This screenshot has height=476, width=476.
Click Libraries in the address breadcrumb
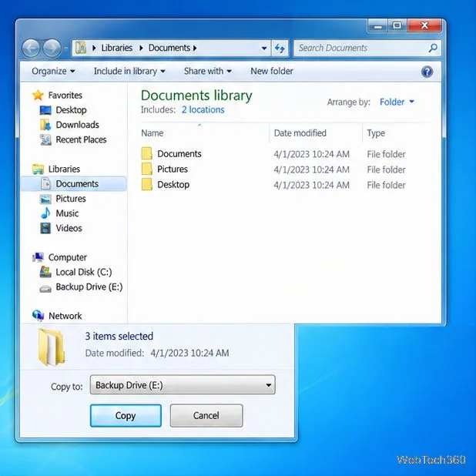point(117,48)
